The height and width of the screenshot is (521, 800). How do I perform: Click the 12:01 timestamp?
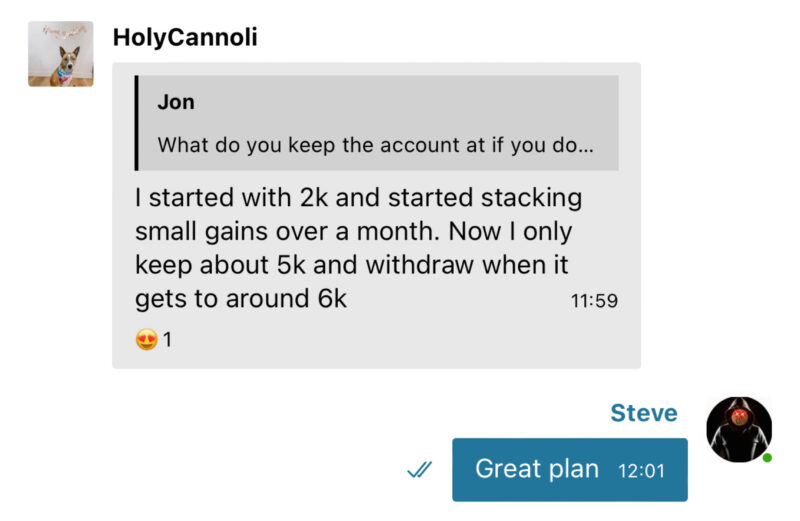point(641,470)
